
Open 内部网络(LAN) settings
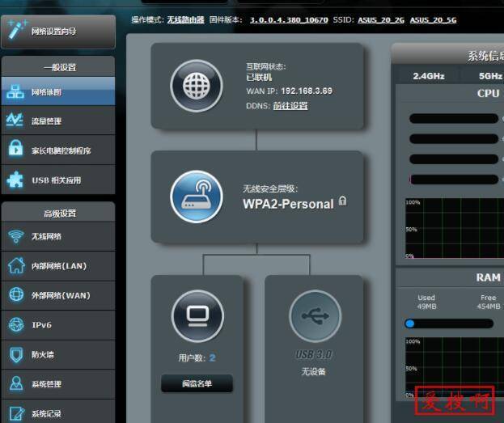58,266
